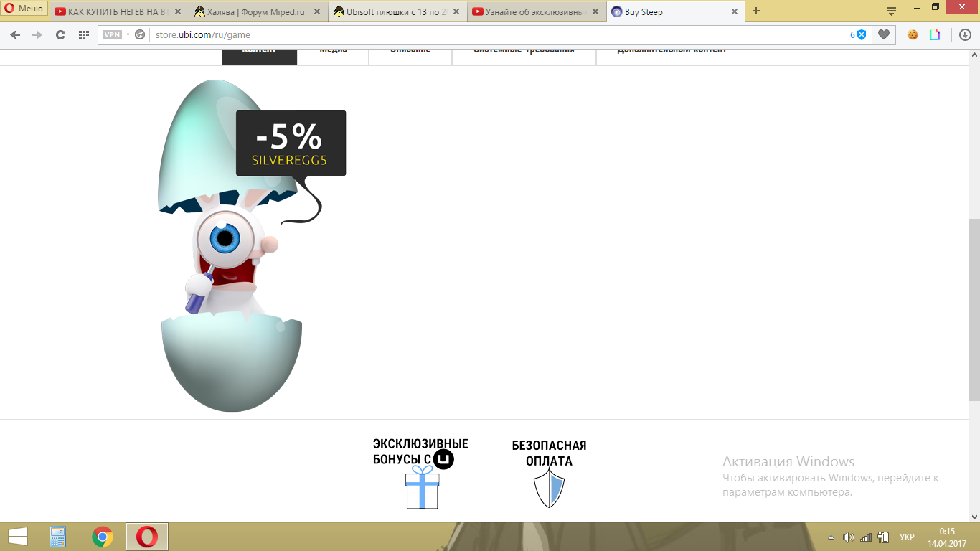This screenshot has width=980, height=551.
Task: Switch to the Халява Форум Miped.ru tab
Action: click(x=258, y=11)
